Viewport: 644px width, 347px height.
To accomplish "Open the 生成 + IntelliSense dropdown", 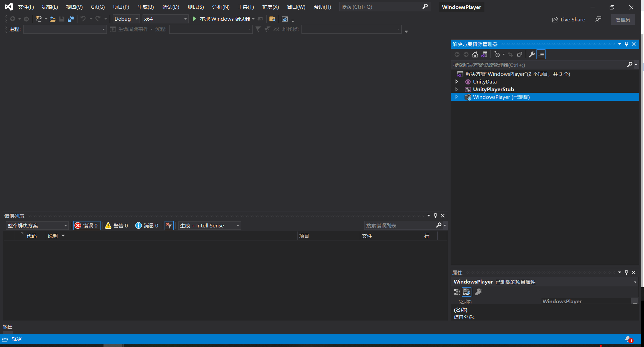I will (209, 226).
